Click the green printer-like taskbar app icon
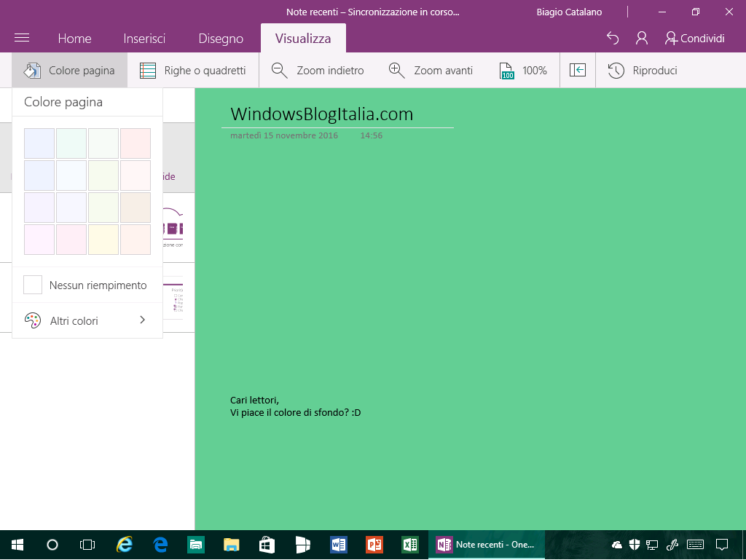 tap(196, 545)
